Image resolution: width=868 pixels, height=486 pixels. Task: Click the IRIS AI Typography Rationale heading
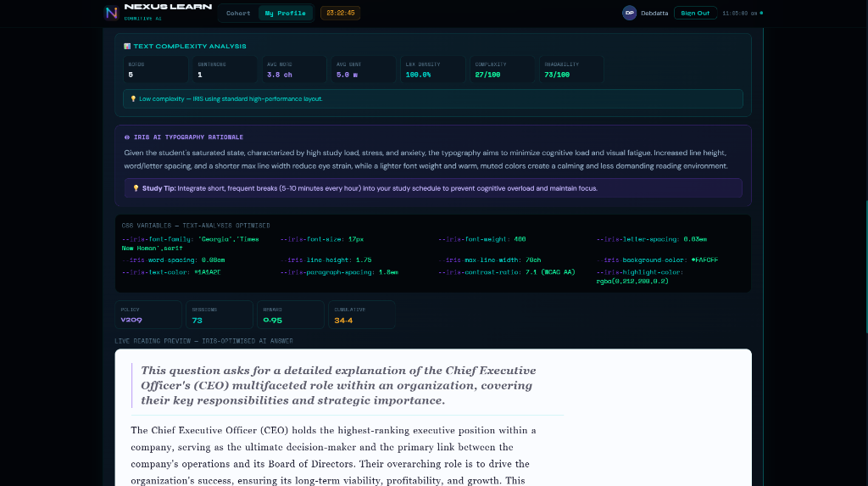[188, 137]
